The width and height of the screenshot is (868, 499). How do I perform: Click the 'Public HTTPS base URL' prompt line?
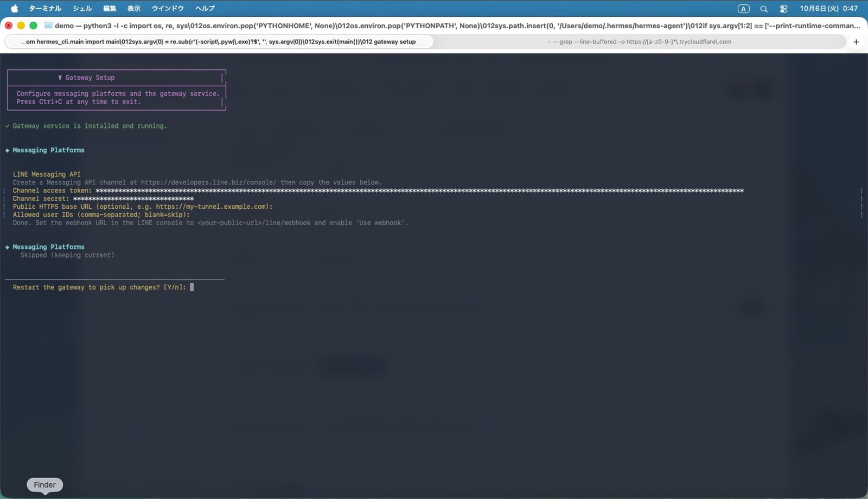click(x=143, y=207)
